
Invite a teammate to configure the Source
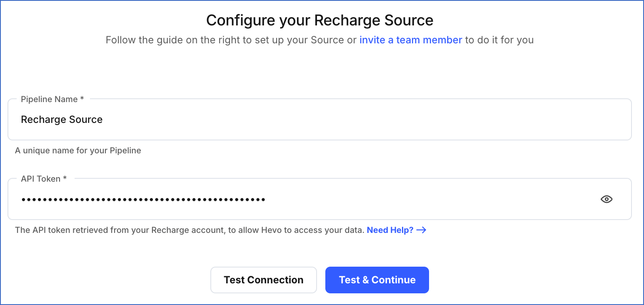pos(410,40)
